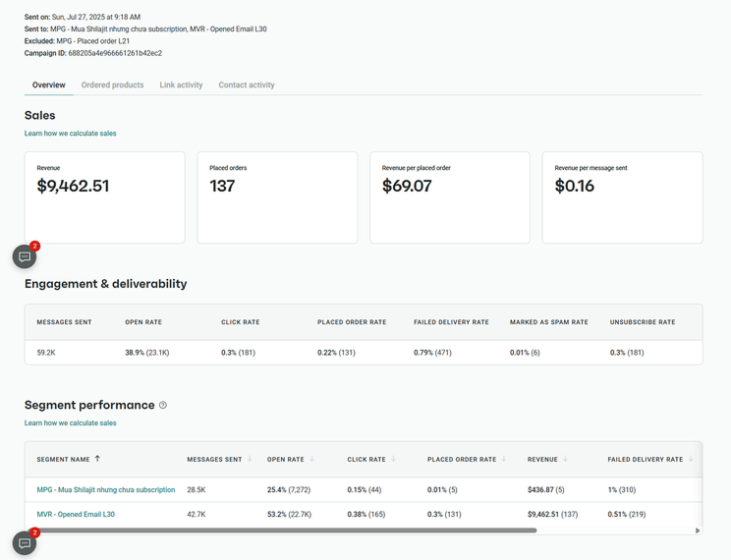Sort by Placed Order Rate arrow
The image size is (731, 560).
pyautogui.click(x=504, y=459)
